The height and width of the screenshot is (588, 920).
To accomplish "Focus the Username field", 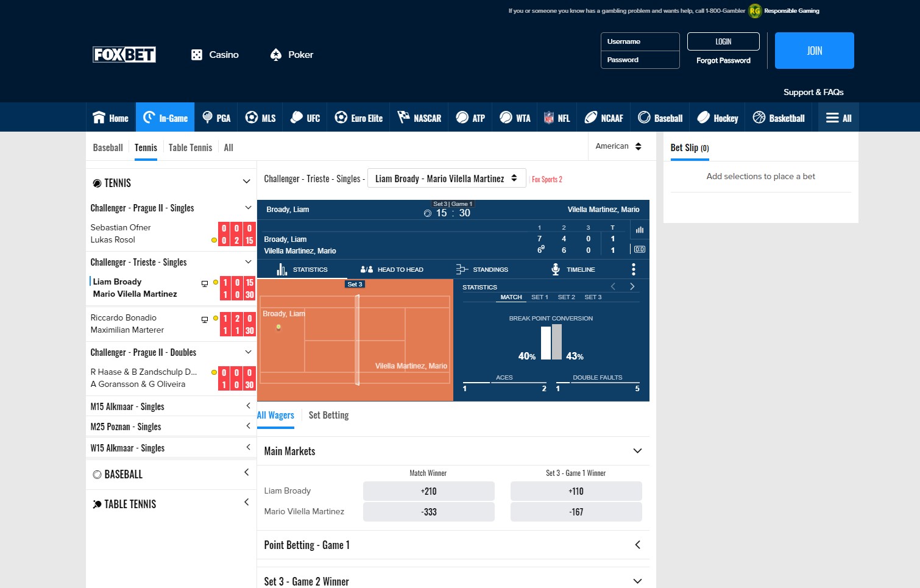I will tap(640, 41).
